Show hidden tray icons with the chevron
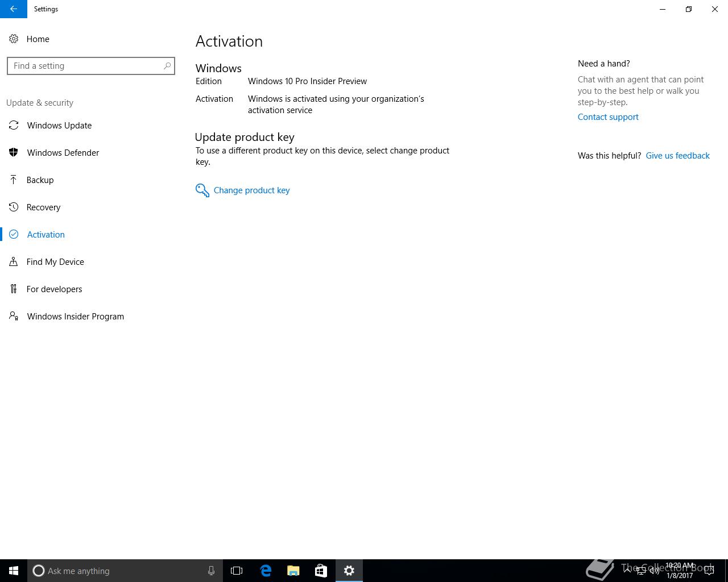Screen dimensions: 728x582 point(627,571)
